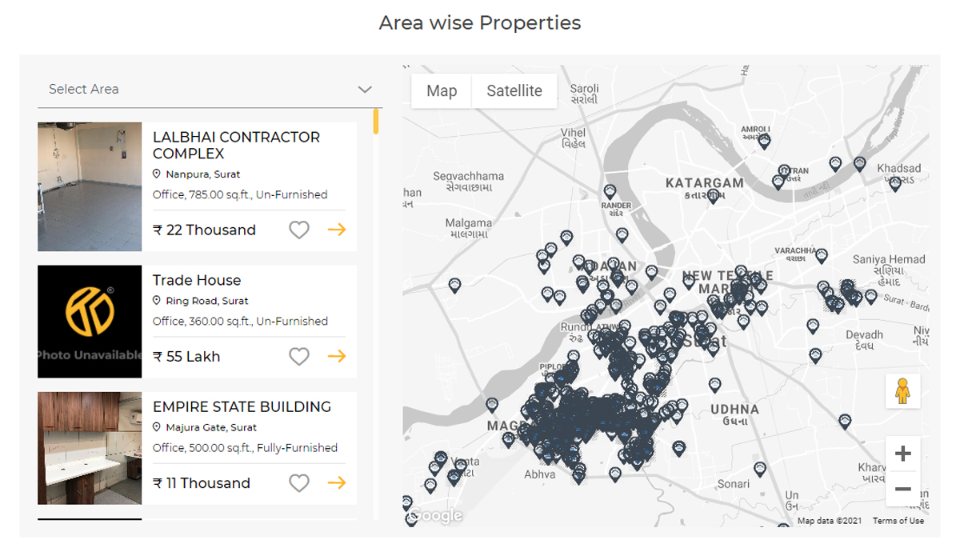Image resolution: width=960 pixels, height=560 pixels.
Task: Click the Select Area chevron arrow
Action: pos(365,90)
